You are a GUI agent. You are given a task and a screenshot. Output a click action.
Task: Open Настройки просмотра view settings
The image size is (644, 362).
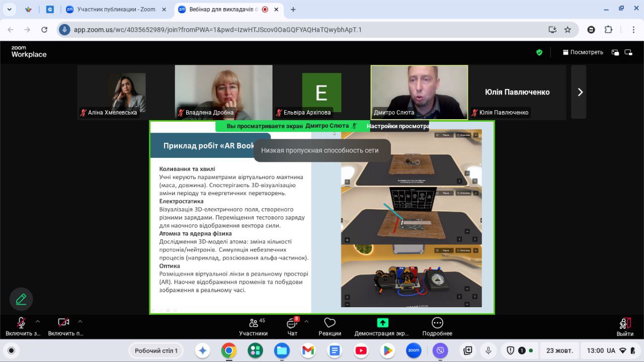(x=397, y=126)
